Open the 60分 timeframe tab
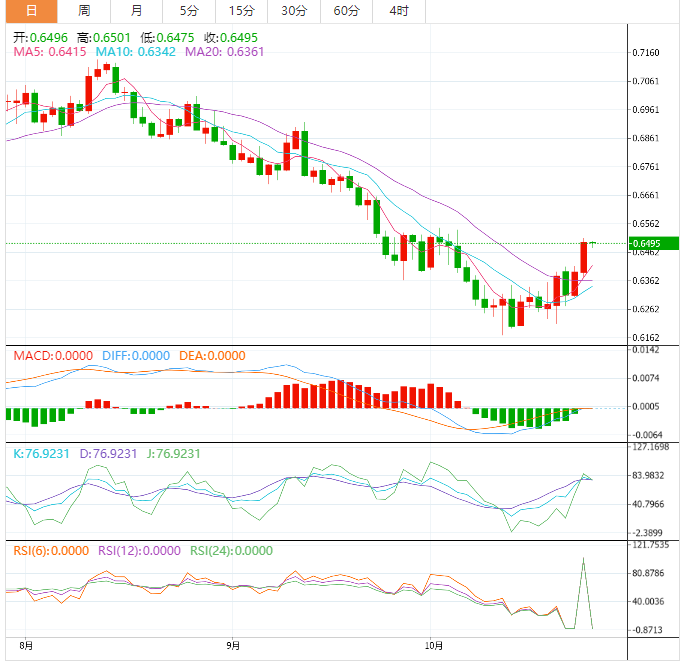 [x=346, y=11]
